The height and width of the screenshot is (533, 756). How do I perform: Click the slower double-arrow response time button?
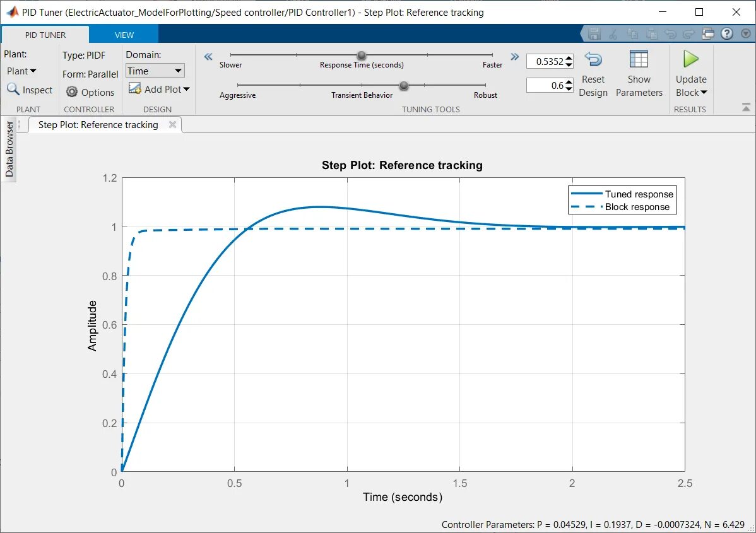click(x=208, y=57)
